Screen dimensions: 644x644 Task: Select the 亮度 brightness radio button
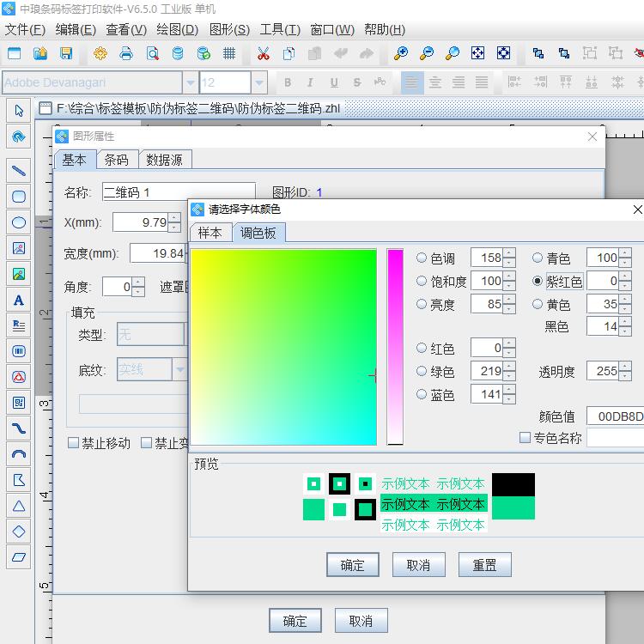(x=422, y=304)
